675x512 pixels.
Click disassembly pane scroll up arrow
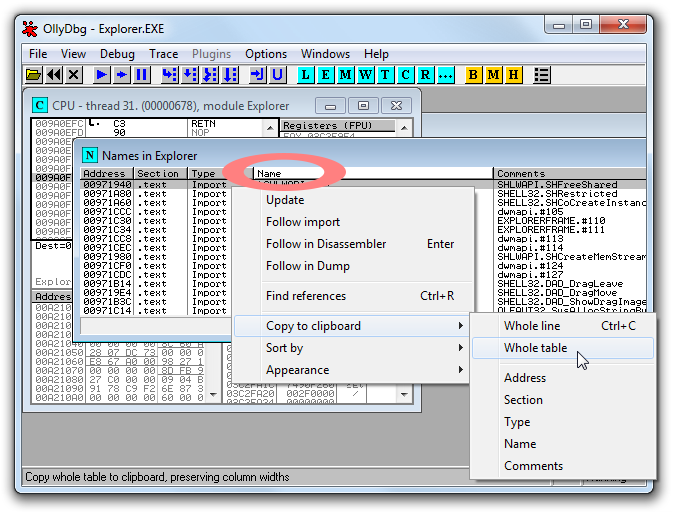pyautogui.click(x=270, y=128)
